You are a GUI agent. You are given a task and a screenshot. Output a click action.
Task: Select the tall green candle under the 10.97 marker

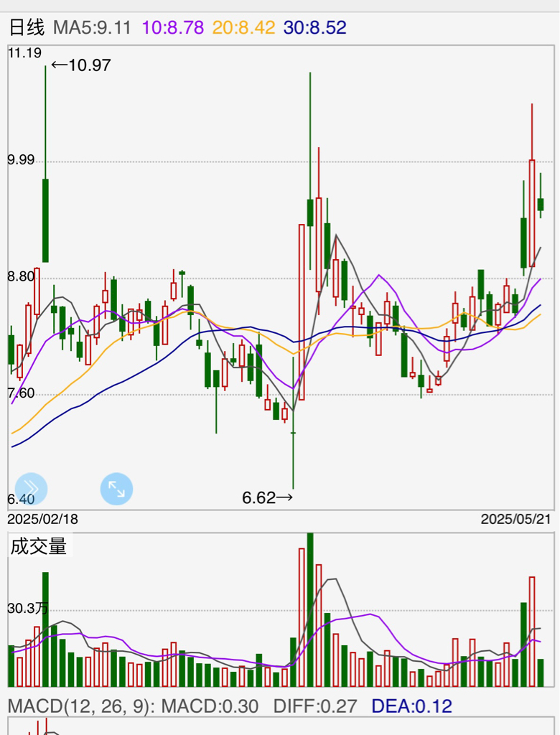click(45, 164)
